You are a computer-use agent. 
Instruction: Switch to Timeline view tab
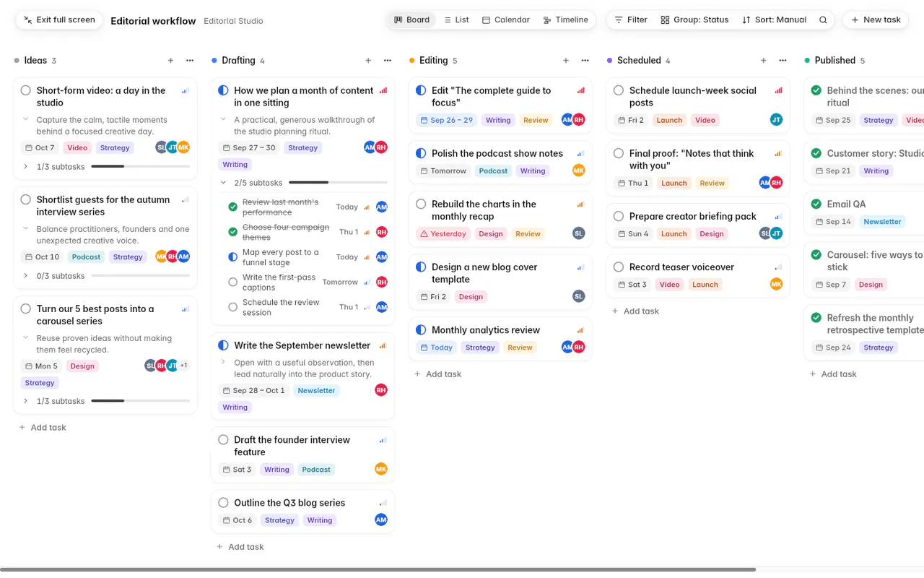click(x=566, y=20)
